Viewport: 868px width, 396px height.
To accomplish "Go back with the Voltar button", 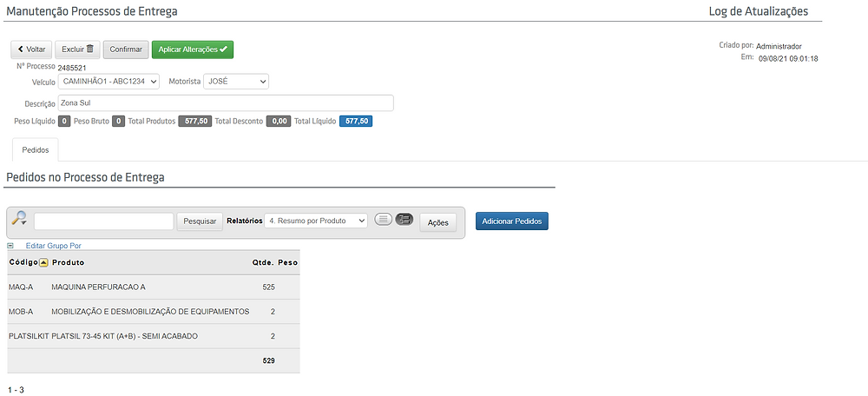I will tap(31, 49).
